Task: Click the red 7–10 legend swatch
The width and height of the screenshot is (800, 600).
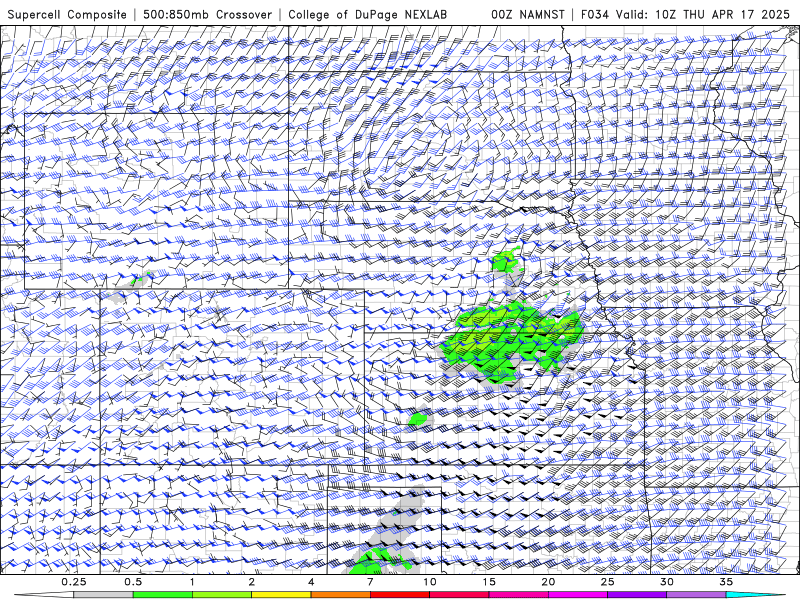Action: (x=399, y=595)
